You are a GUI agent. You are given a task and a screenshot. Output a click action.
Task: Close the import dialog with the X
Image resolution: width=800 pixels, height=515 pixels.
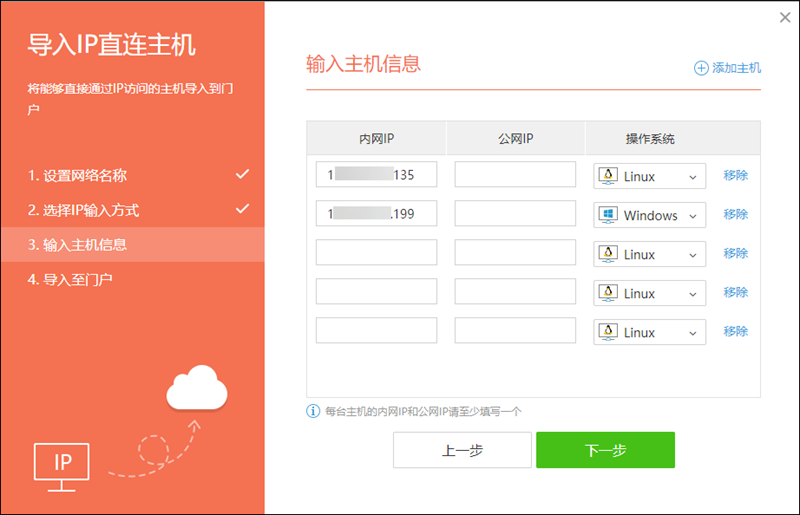tap(784, 17)
